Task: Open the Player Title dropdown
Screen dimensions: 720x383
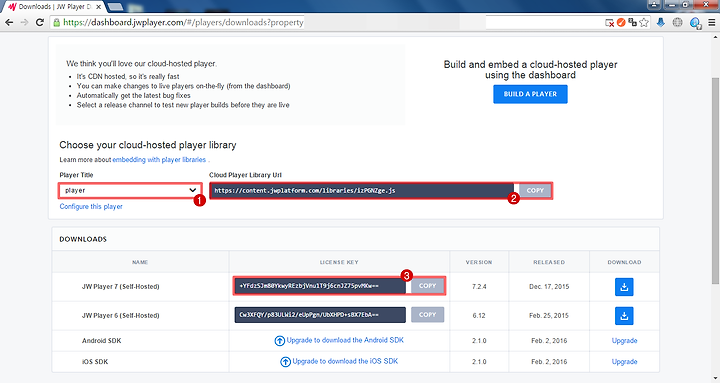Action: click(129, 190)
